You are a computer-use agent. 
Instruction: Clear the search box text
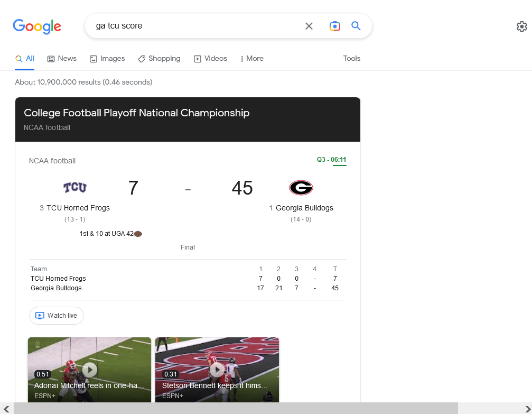309,26
